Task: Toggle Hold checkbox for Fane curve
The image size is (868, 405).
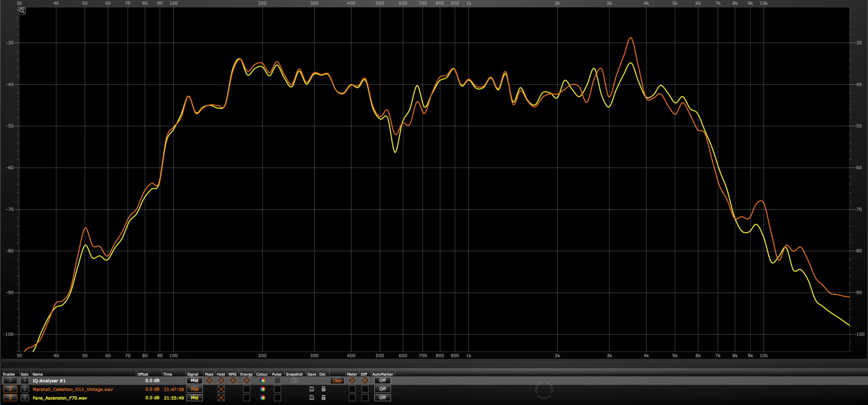Action: click(221, 397)
